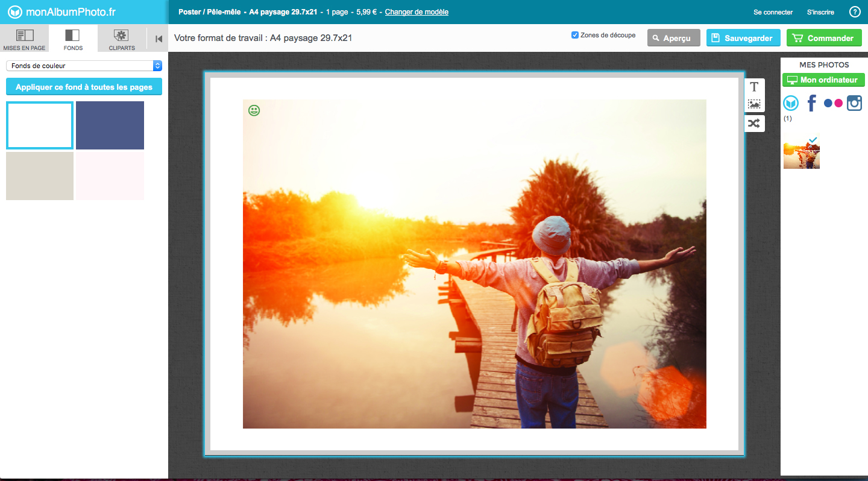
Task: Open the monAlbumPhoto gallery source icon
Action: 791,103
